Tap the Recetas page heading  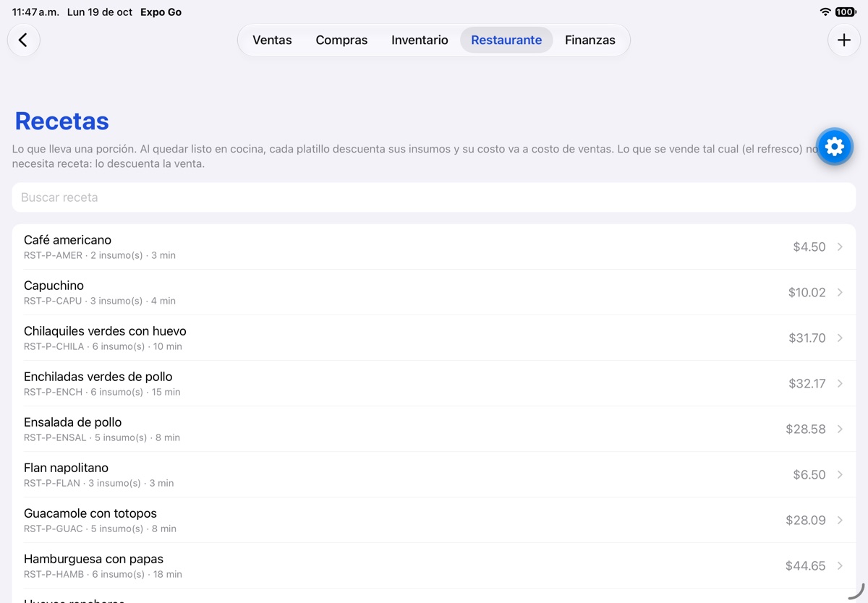tap(62, 121)
